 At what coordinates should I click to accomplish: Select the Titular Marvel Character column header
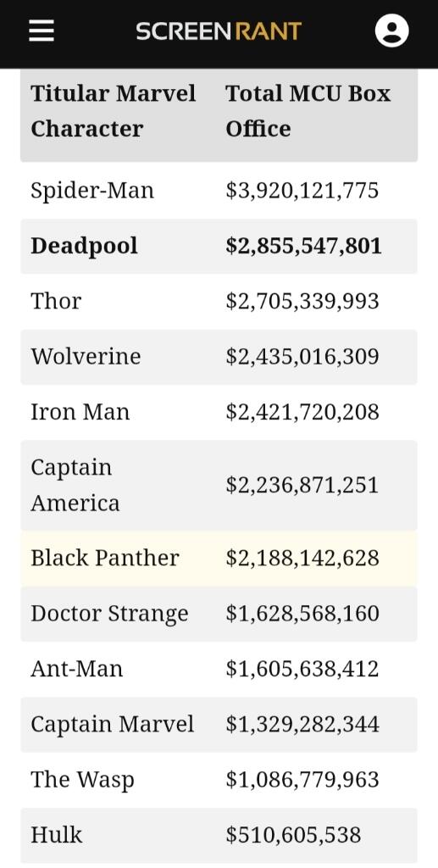tap(114, 111)
